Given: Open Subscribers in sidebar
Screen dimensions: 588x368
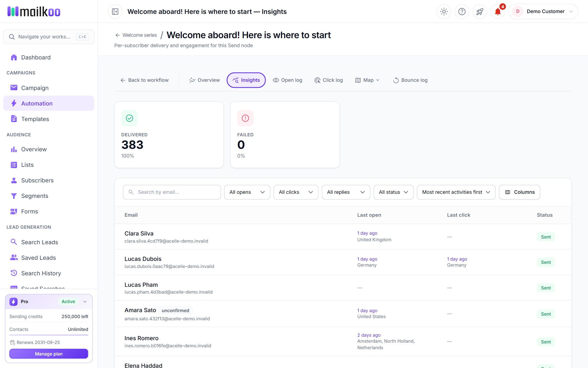Looking at the screenshot, I should pos(49,180).
